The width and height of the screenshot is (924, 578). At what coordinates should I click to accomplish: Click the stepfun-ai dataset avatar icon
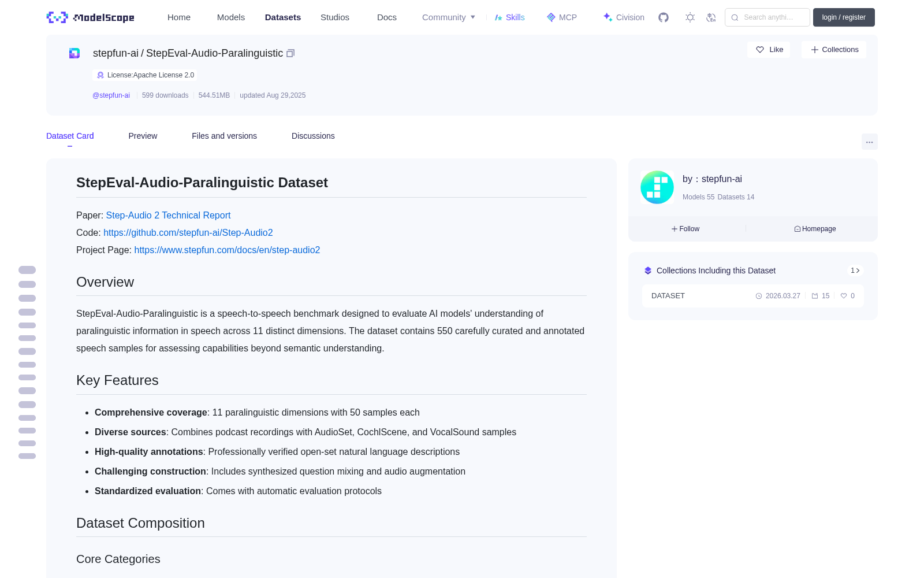(x=74, y=53)
